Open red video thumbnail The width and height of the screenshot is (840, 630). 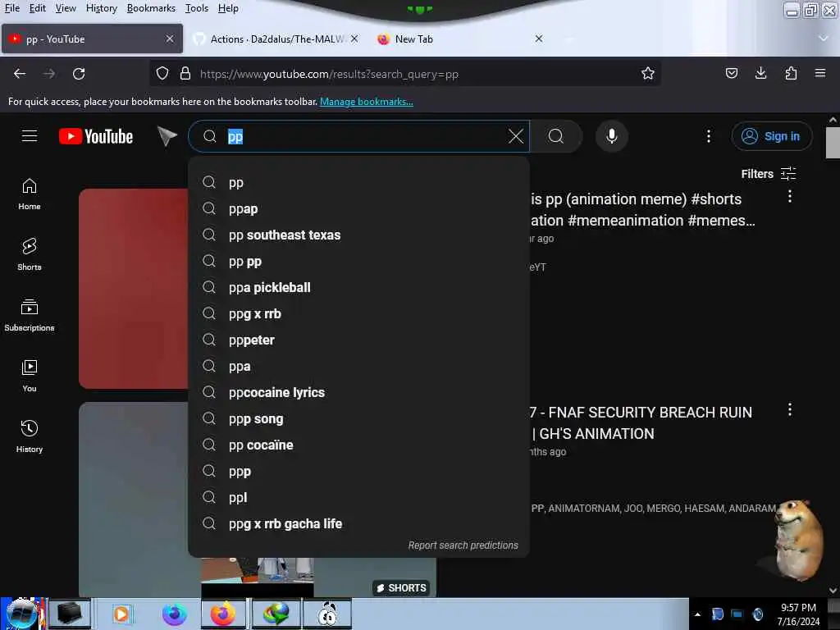tap(134, 288)
